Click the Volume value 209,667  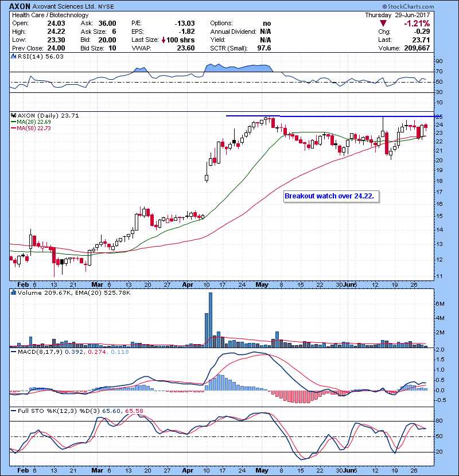point(417,48)
